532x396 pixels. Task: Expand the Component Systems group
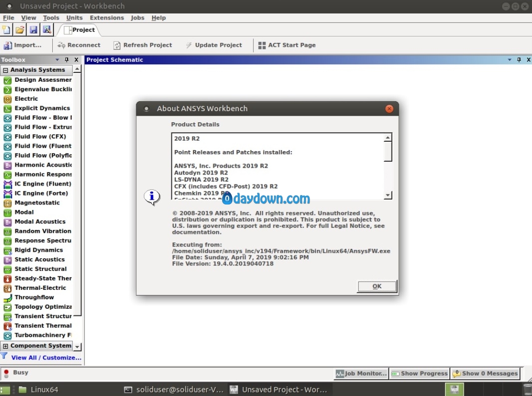tap(5, 346)
